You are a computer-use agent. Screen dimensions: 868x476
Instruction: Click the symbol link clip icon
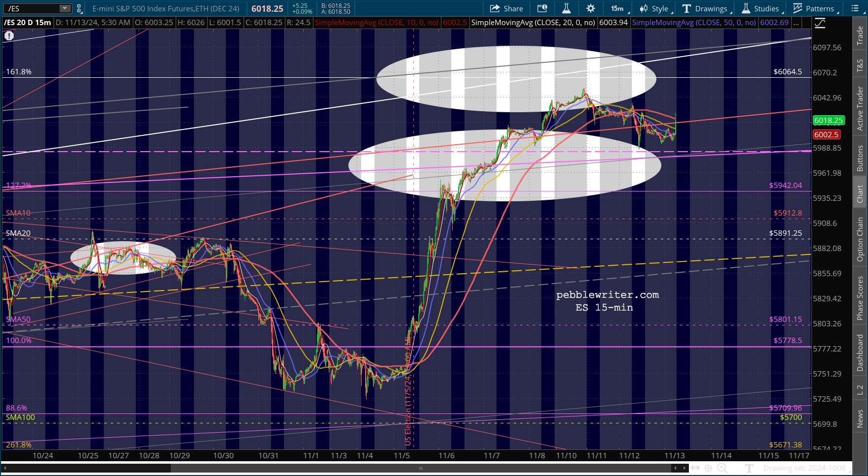click(x=79, y=8)
